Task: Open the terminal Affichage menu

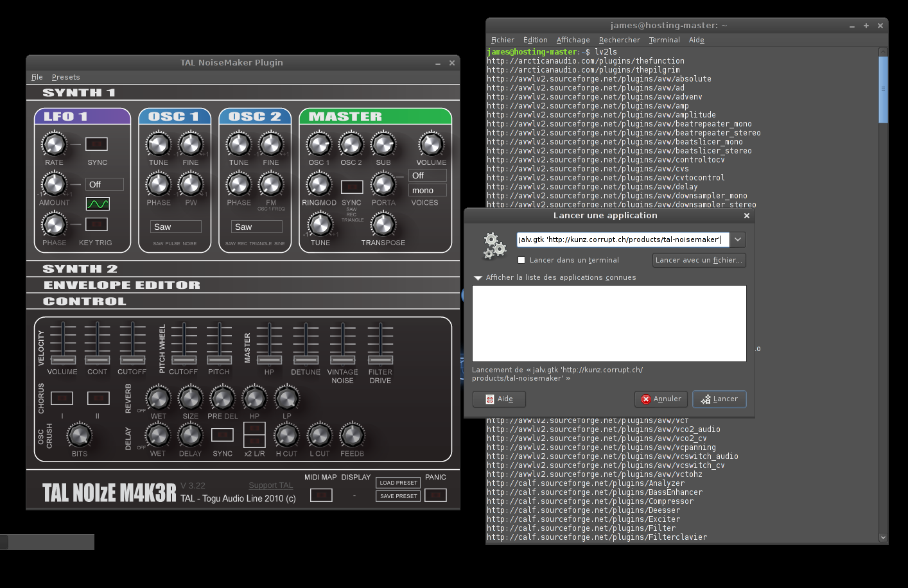Action: click(573, 40)
